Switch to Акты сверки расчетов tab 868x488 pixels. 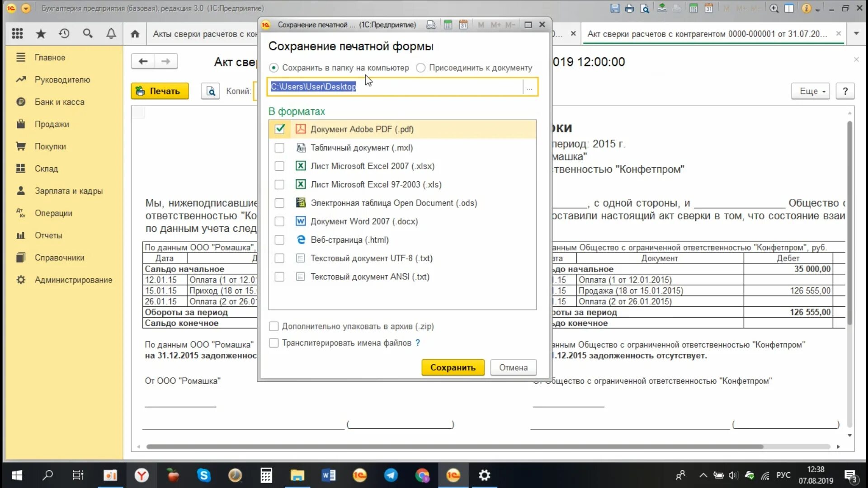pyautogui.click(x=204, y=34)
